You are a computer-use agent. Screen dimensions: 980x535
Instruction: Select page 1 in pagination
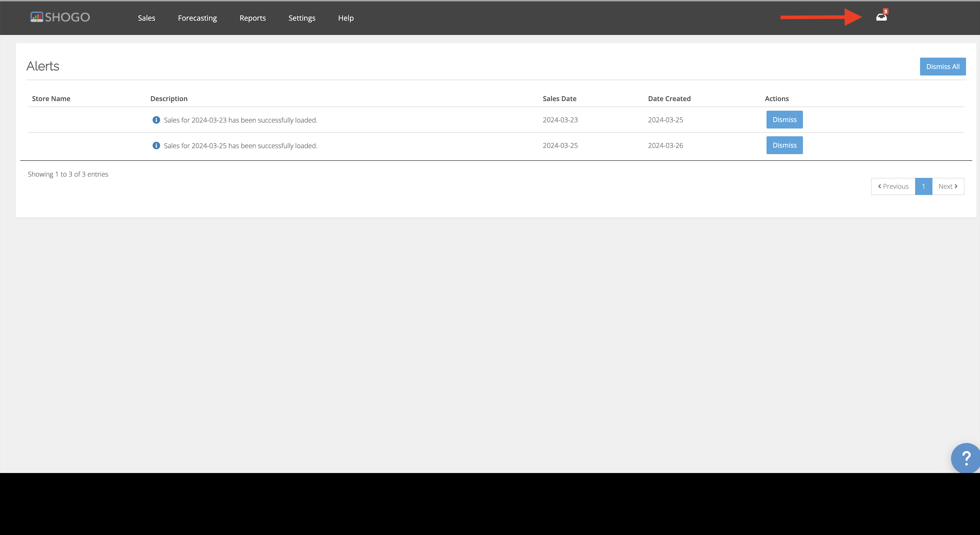coord(923,186)
